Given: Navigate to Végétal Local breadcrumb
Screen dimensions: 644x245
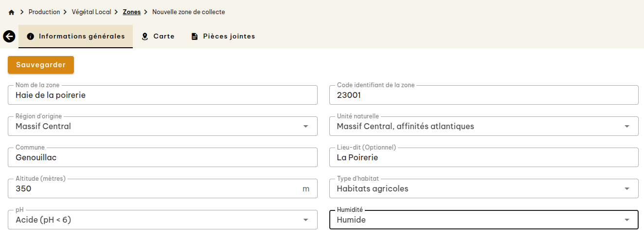Looking at the screenshot, I should (x=92, y=12).
